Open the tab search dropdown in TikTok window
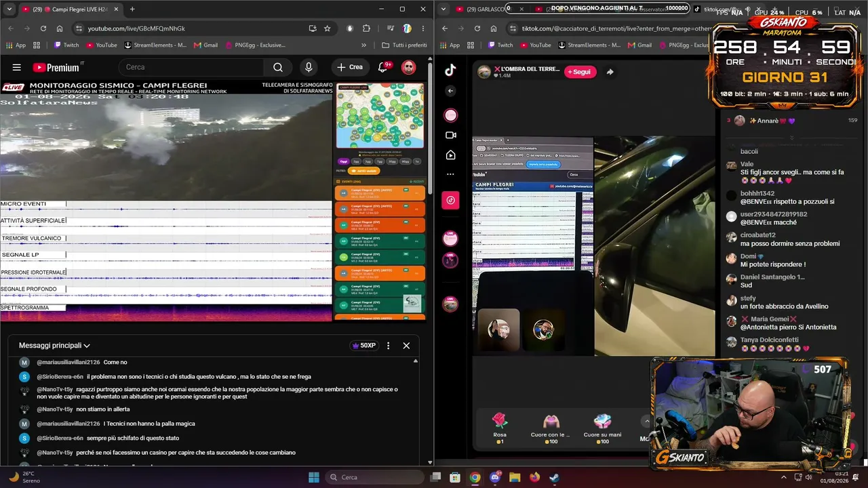The height and width of the screenshot is (488, 868). (x=443, y=9)
